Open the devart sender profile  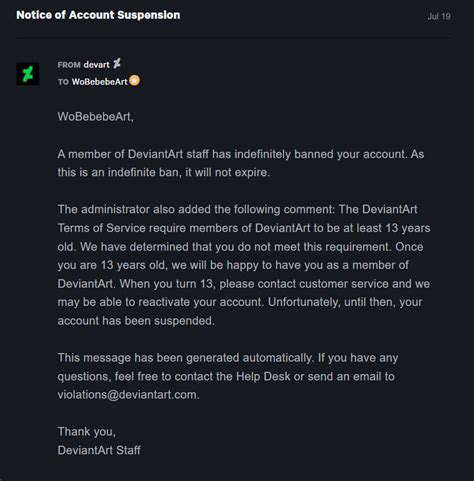96,65
